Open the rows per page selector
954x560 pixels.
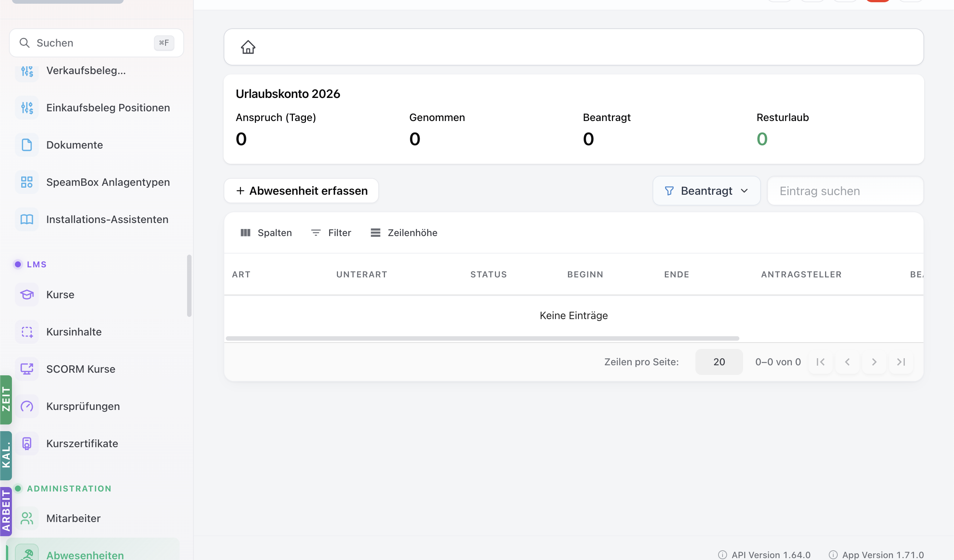[719, 362]
